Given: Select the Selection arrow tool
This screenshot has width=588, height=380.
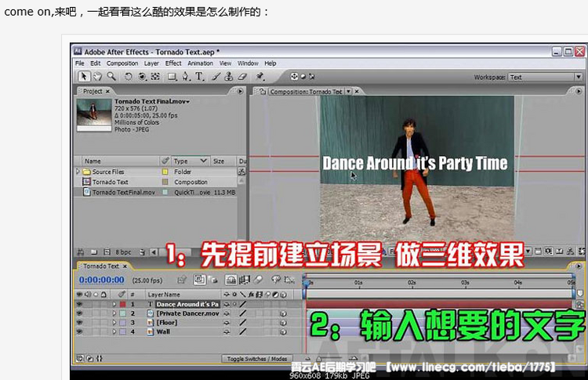Looking at the screenshot, I should [84, 77].
